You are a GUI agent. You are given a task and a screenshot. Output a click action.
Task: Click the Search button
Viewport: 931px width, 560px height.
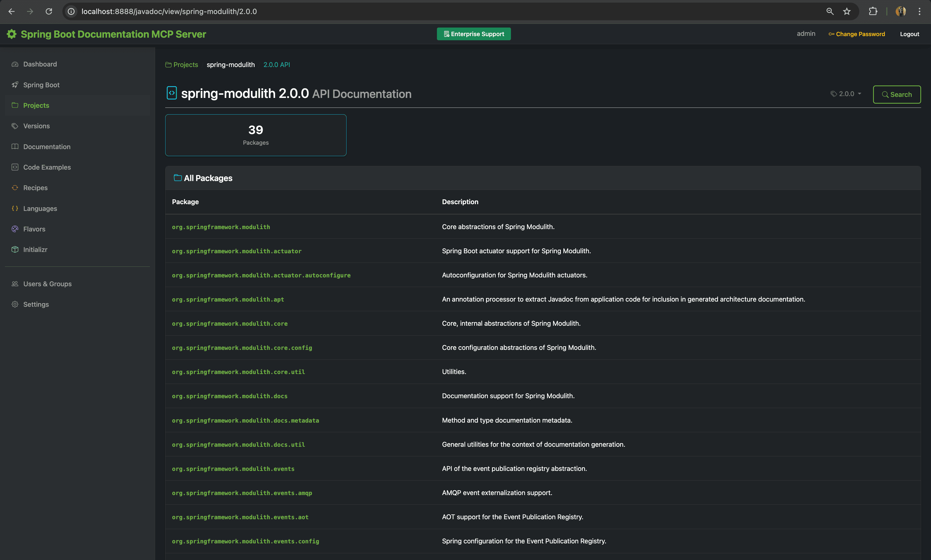click(x=897, y=94)
